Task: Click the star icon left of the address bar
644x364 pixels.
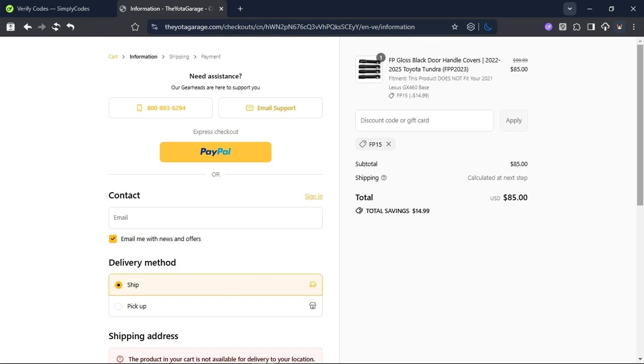Action: (x=135, y=27)
